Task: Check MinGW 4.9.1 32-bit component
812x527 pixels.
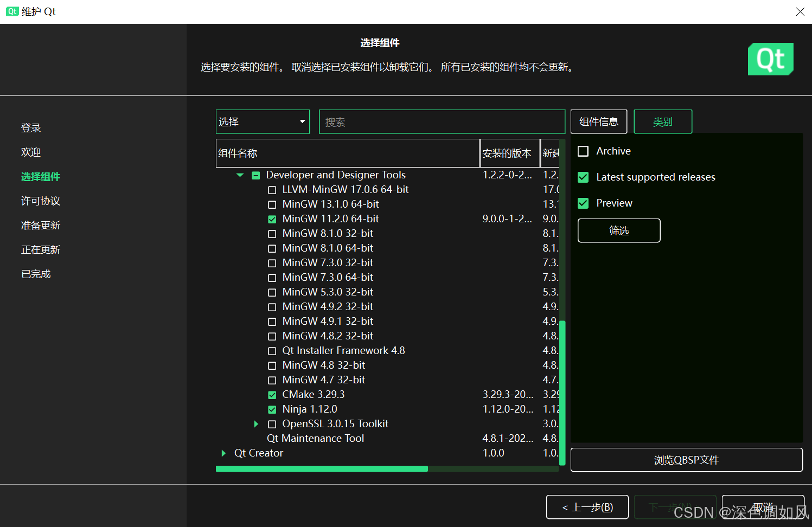Action: pyautogui.click(x=272, y=322)
